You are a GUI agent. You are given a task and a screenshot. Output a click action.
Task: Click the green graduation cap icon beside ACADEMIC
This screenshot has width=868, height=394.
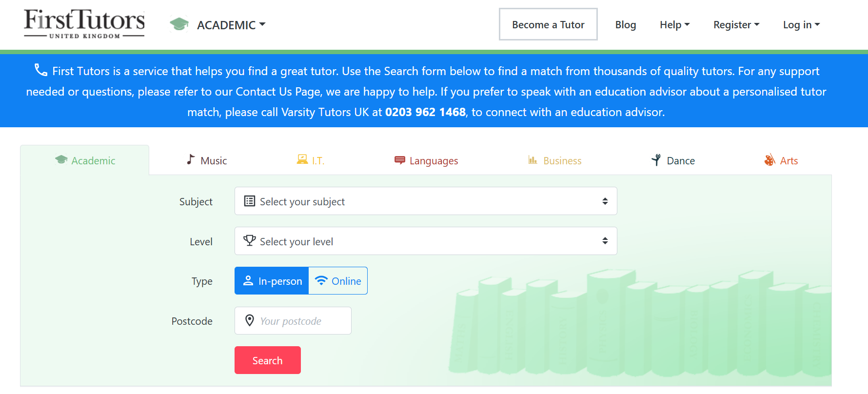pyautogui.click(x=179, y=24)
